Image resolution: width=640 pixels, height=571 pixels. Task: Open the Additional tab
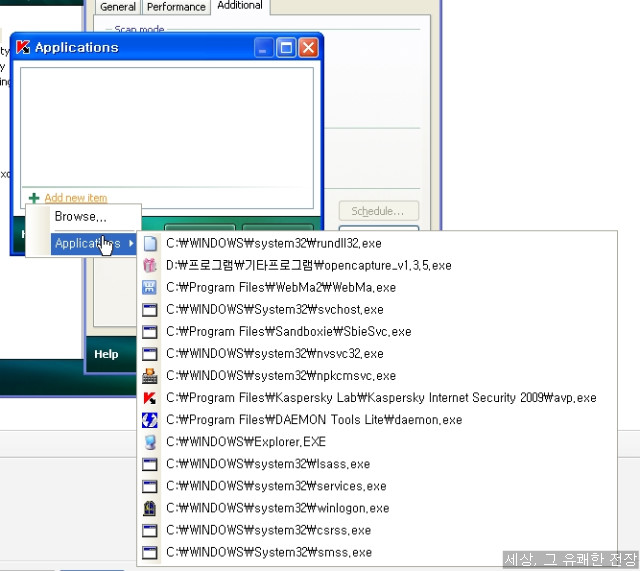coord(240,6)
